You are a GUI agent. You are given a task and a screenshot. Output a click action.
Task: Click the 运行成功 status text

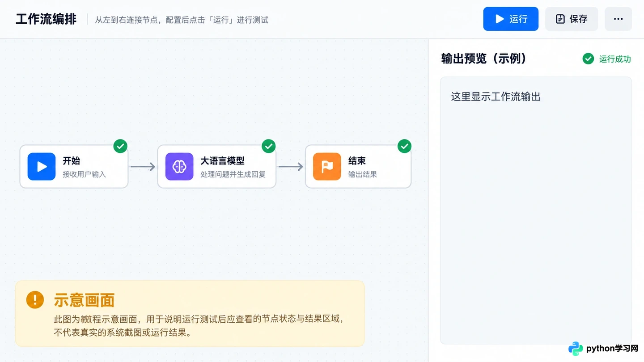tap(615, 59)
